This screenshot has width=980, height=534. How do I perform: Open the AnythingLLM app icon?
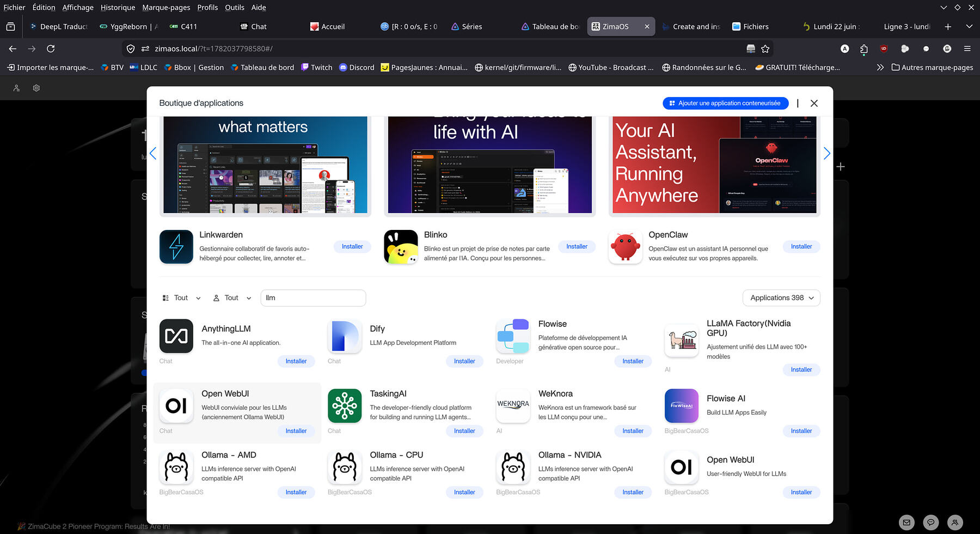(x=176, y=336)
